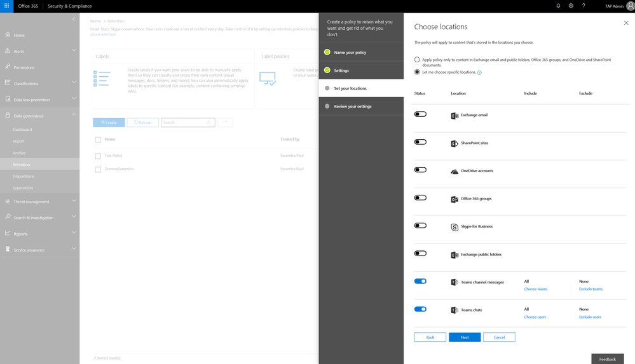This screenshot has height=364, width=635.
Task: Enable the Office 365 groups toggle
Action: pos(420,198)
